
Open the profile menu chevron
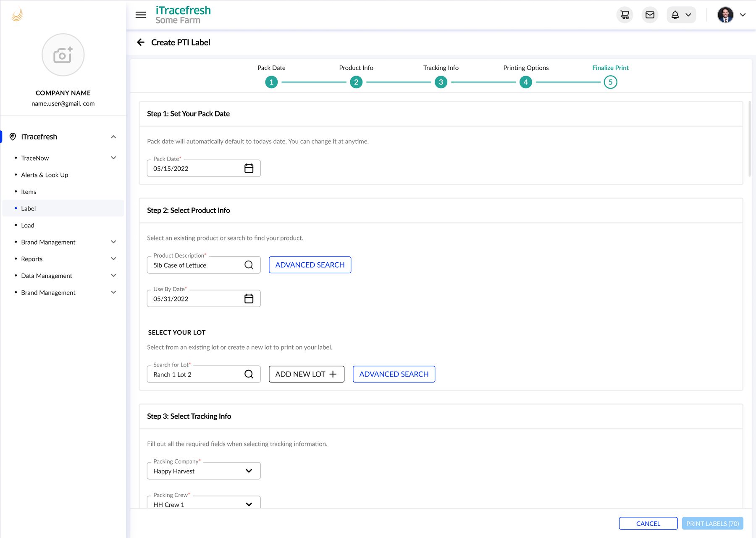[x=743, y=15]
